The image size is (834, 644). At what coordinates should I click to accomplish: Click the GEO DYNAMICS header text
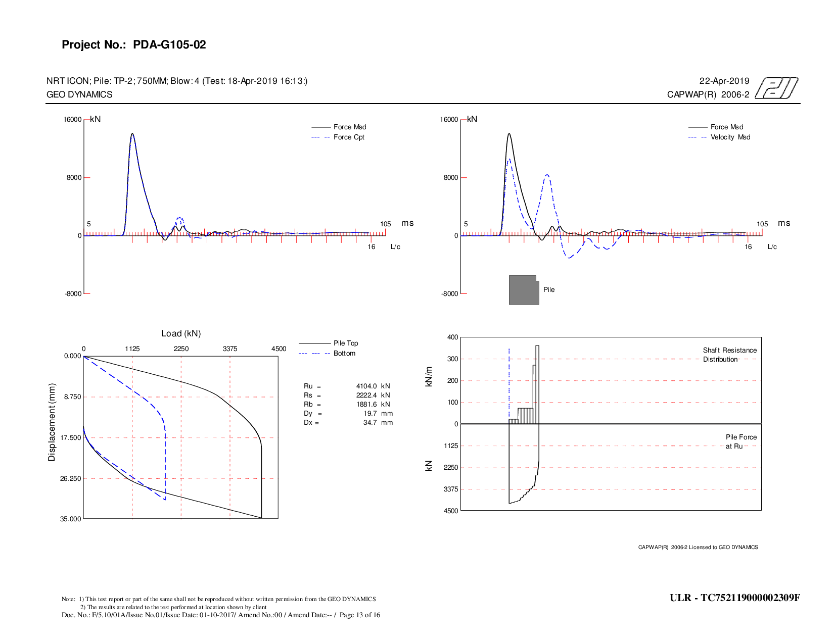coord(79,95)
